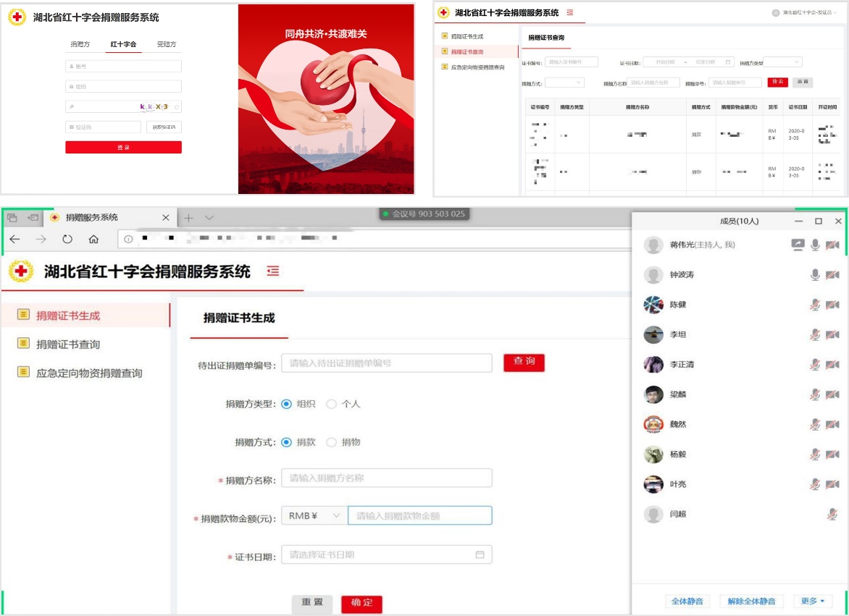Screen dimensions: 849x616
Task: Select 组织 donor type radio button
Action: tap(287, 404)
